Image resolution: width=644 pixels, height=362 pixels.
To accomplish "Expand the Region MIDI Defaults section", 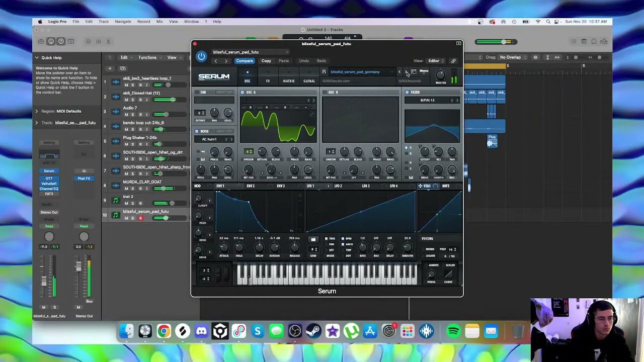I will [37, 111].
